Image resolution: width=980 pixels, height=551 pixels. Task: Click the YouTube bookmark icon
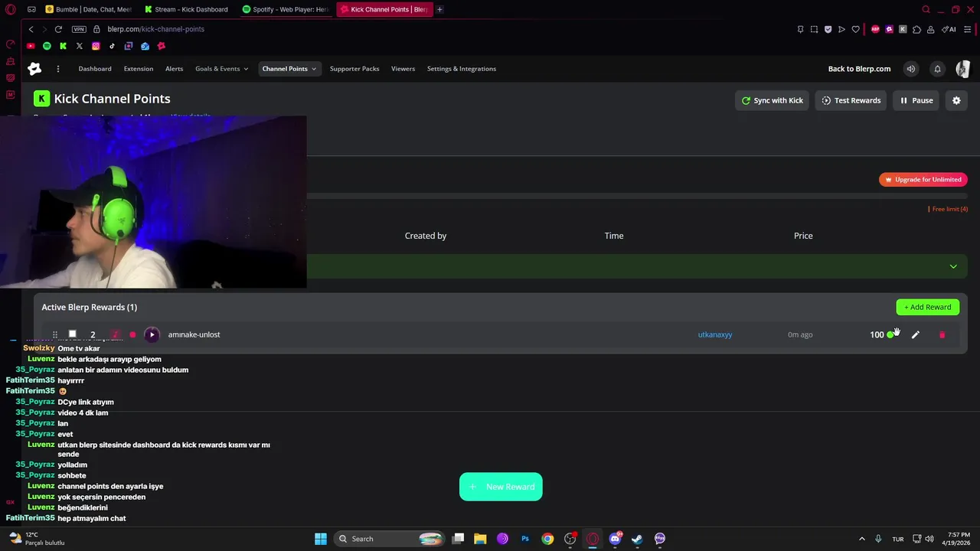pyautogui.click(x=31, y=46)
